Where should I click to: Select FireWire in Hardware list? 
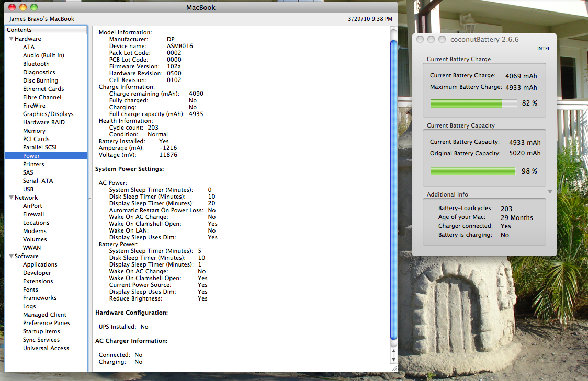pyautogui.click(x=34, y=106)
